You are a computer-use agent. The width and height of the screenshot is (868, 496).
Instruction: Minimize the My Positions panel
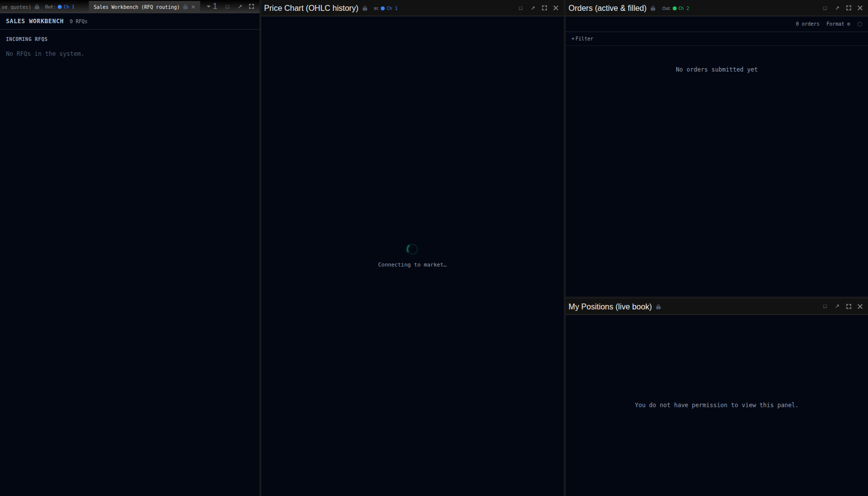tap(825, 306)
